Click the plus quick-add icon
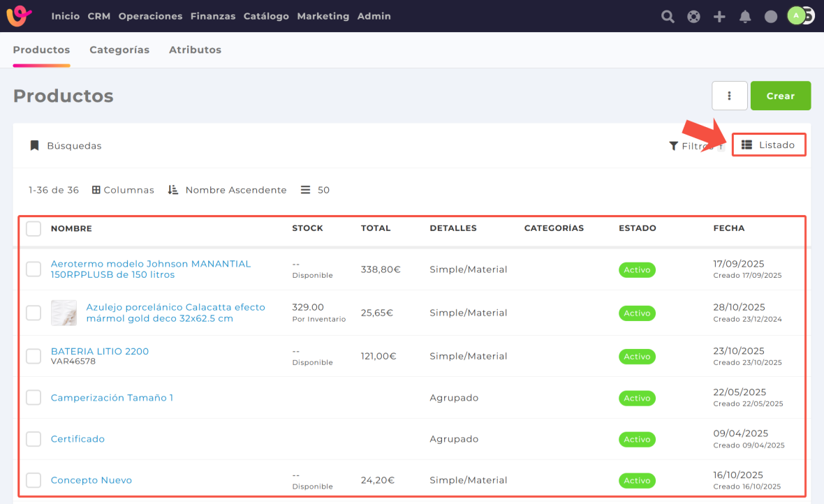 click(719, 17)
